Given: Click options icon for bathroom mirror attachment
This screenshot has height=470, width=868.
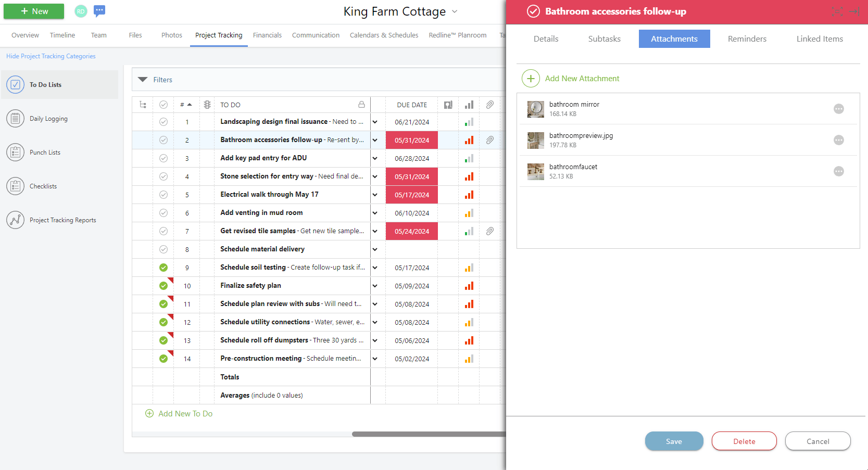Looking at the screenshot, I should (x=838, y=109).
